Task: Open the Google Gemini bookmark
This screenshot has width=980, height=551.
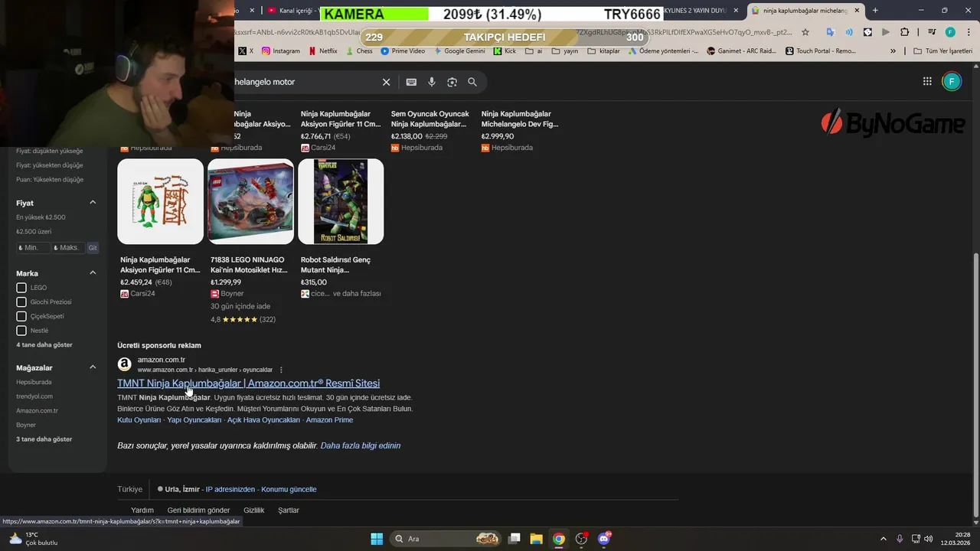Action: [x=459, y=51]
